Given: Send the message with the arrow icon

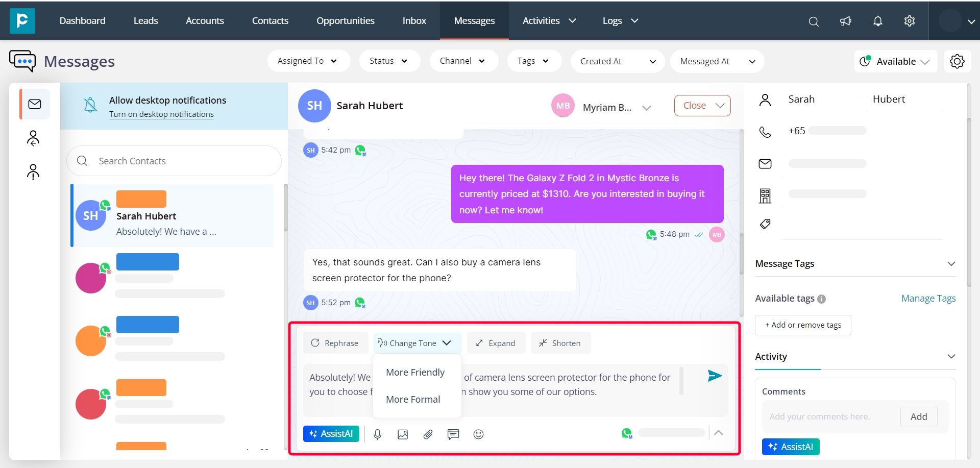Looking at the screenshot, I should coord(715,376).
